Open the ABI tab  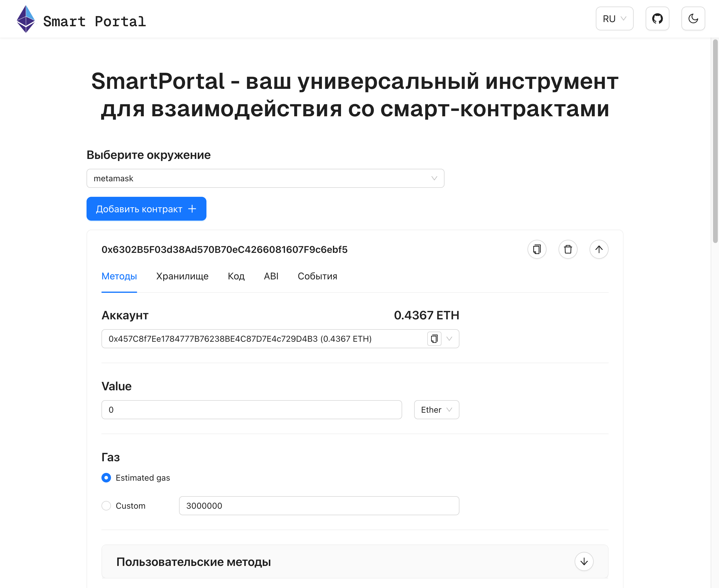(271, 276)
